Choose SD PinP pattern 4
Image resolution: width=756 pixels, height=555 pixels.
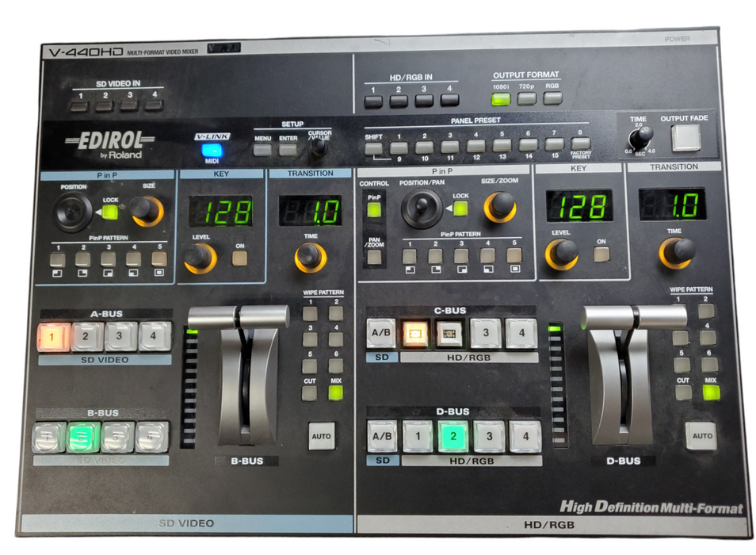click(x=134, y=259)
